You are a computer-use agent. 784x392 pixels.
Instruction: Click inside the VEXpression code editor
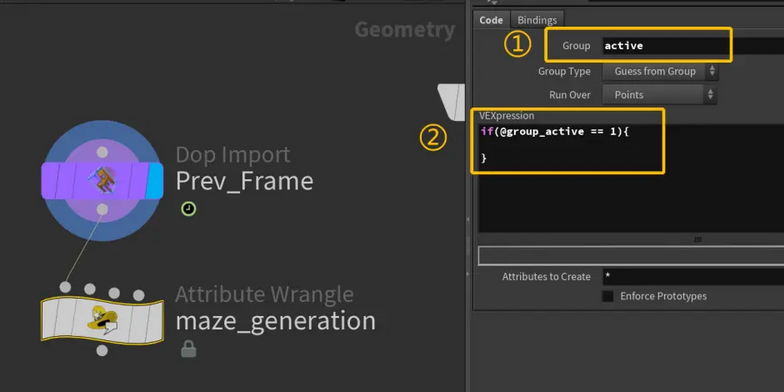point(631,178)
